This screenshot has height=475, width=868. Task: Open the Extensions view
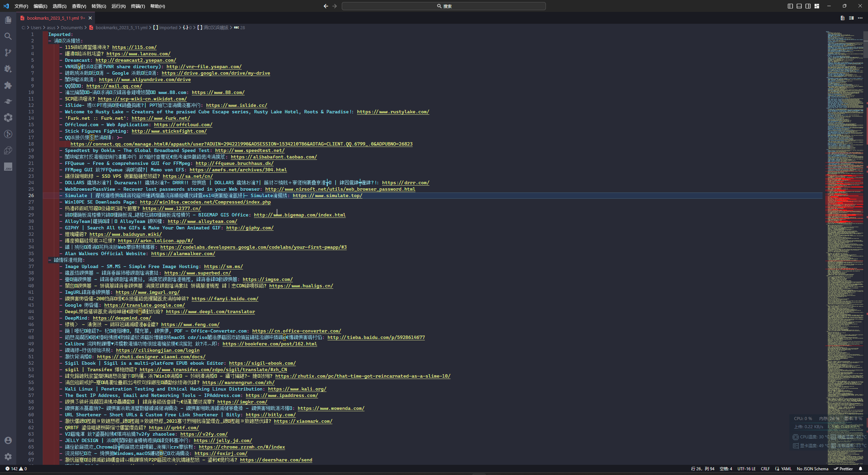(8, 85)
